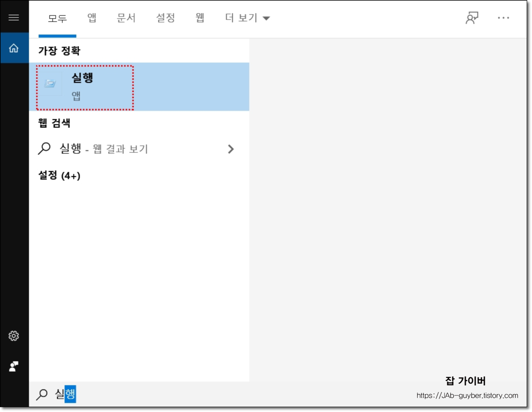Click '실행 - 웹 결과 보기' link
This screenshot has width=532, height=412.
(x=103, y=149)
